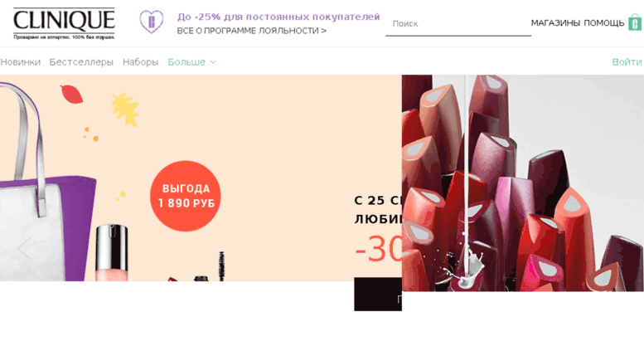Click the black button under -30 offer
This screenshot has width=644, height=351.
tap(378, 295)
